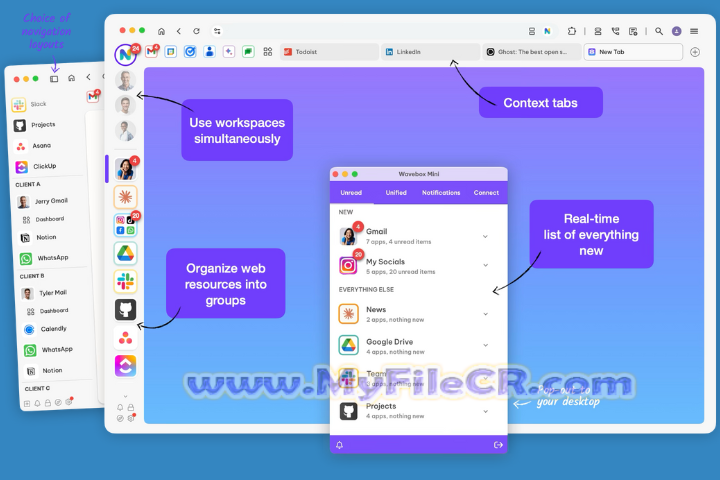Screen dimensions: 720x480
Task: Reload page with the refresh icon
Action: 197,31
